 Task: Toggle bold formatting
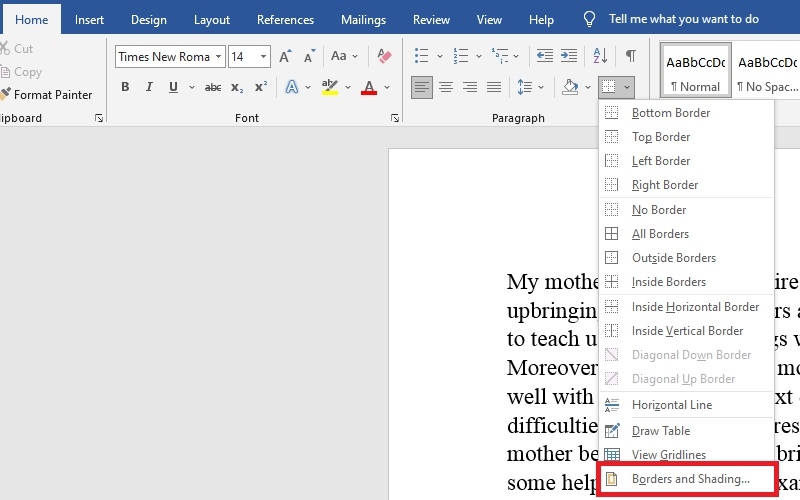coord(125,88)
